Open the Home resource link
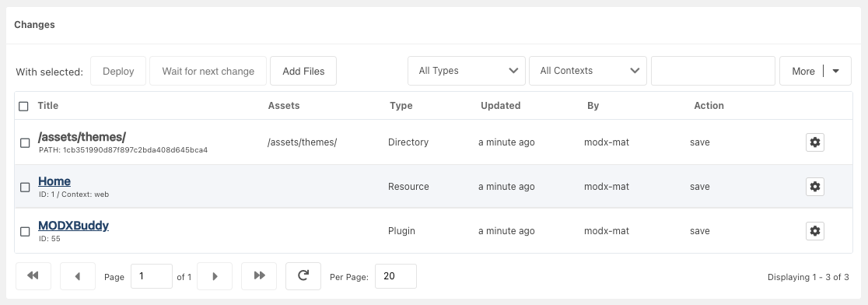868x305 pixels. pyautogui.click(x=54, y=181)
